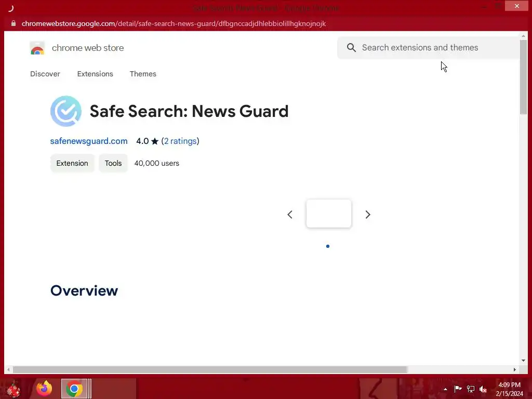Click the Safe Search: News Guard title
Viewport: 532px width, 399px height.
[189, 111]
